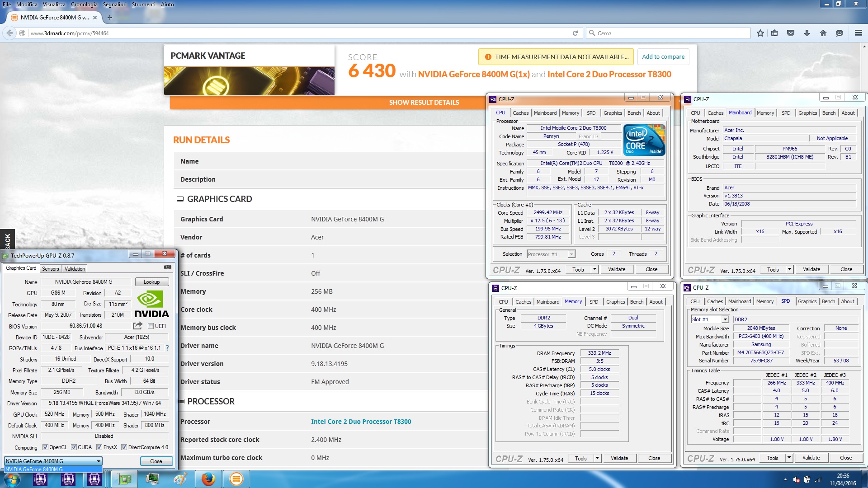Open the Cronologia menu

[x=84, y=5]
